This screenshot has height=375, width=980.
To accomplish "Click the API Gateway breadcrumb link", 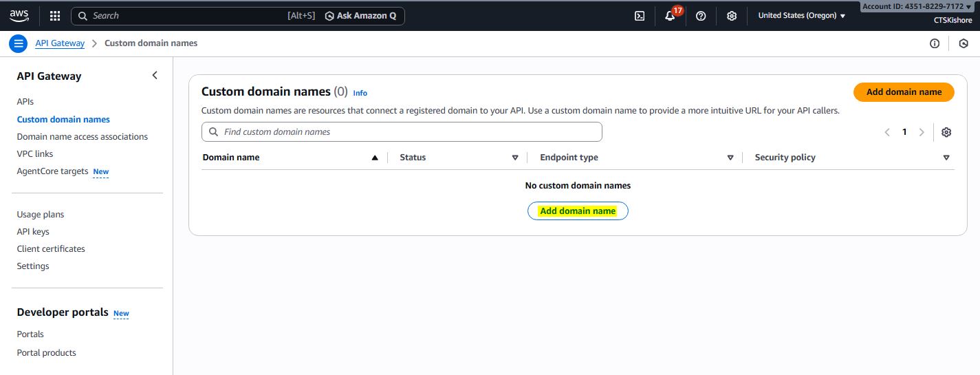I will 60,43.
